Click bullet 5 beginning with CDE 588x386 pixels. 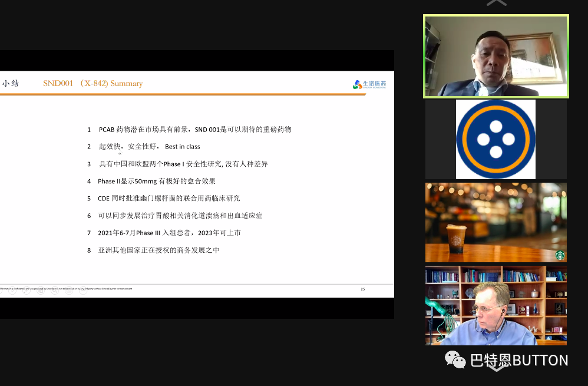tap(169, 199)
